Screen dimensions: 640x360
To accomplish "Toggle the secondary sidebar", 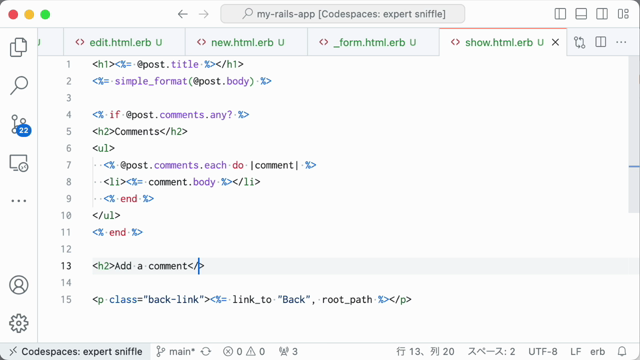I will click(x=602, y=14).
